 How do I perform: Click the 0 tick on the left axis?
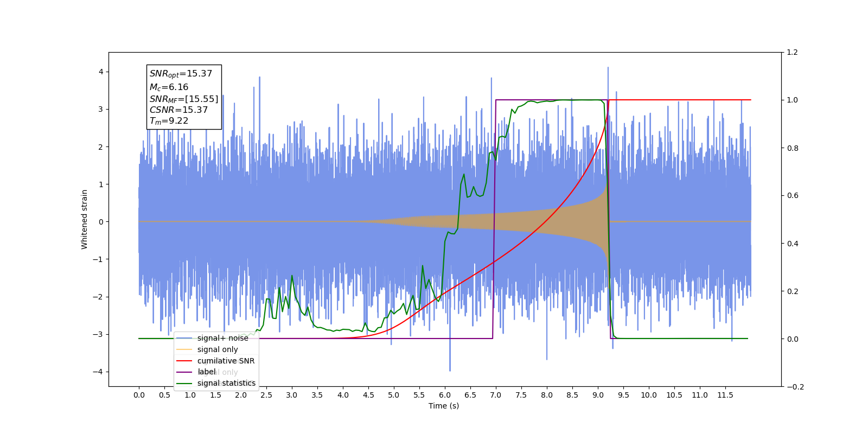pos(101,222)
